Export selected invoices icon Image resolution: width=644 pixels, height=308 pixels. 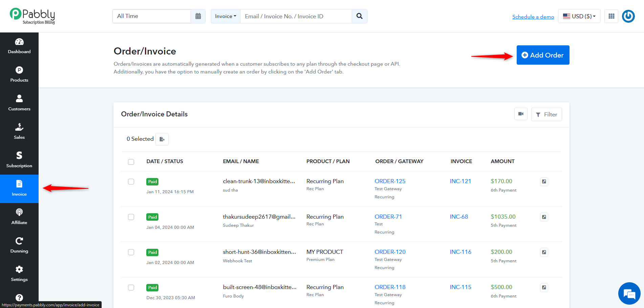point(162,139)
